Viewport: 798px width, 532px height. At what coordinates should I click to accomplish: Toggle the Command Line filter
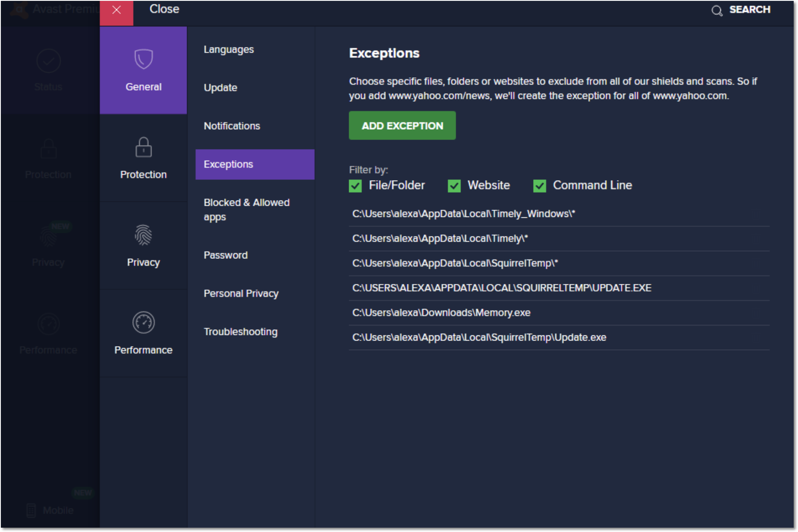539,185
